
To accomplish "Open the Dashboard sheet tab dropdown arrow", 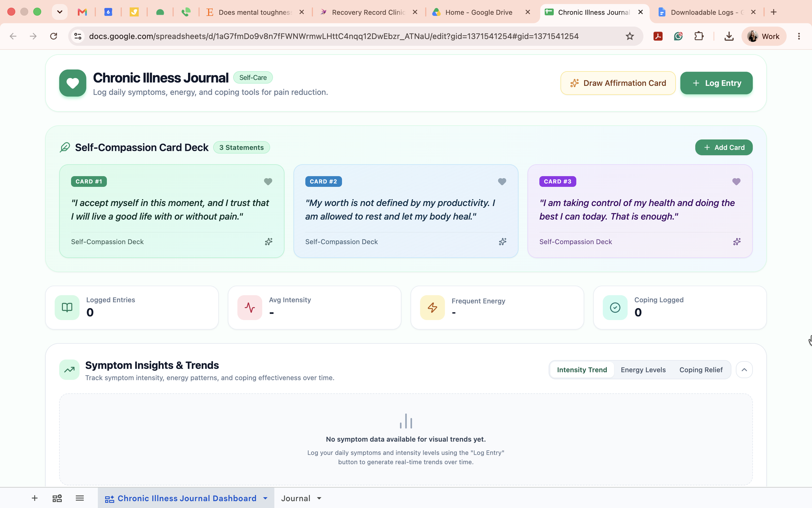I will 265,498.
